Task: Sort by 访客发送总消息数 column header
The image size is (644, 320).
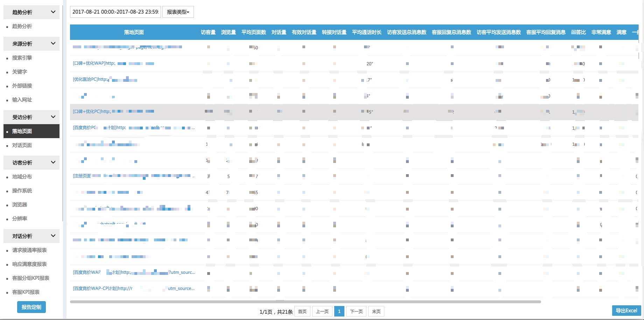Action: 407,32
